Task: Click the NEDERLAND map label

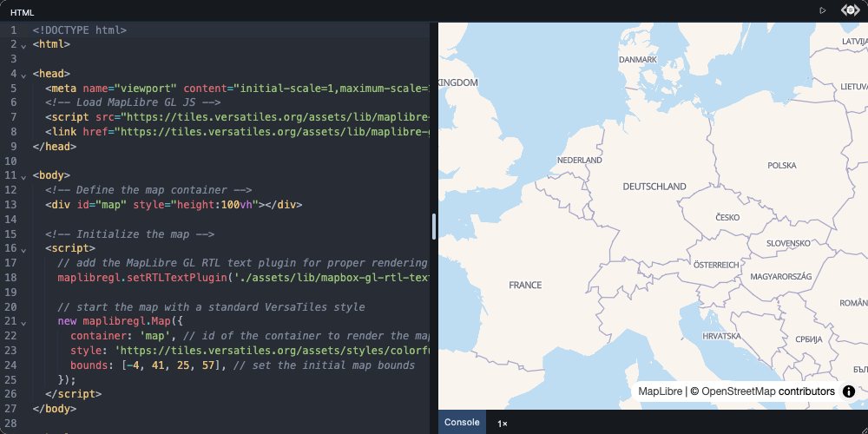Action: 579,160
